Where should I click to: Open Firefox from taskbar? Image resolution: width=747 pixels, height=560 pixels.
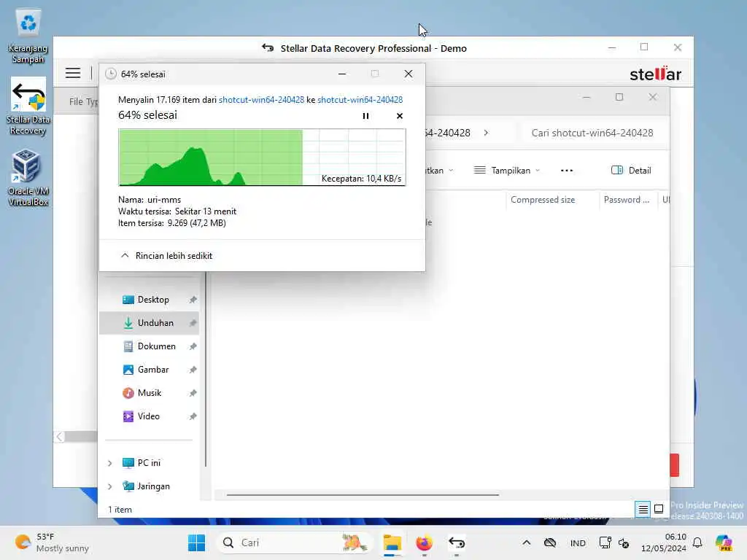pos(424,542)
